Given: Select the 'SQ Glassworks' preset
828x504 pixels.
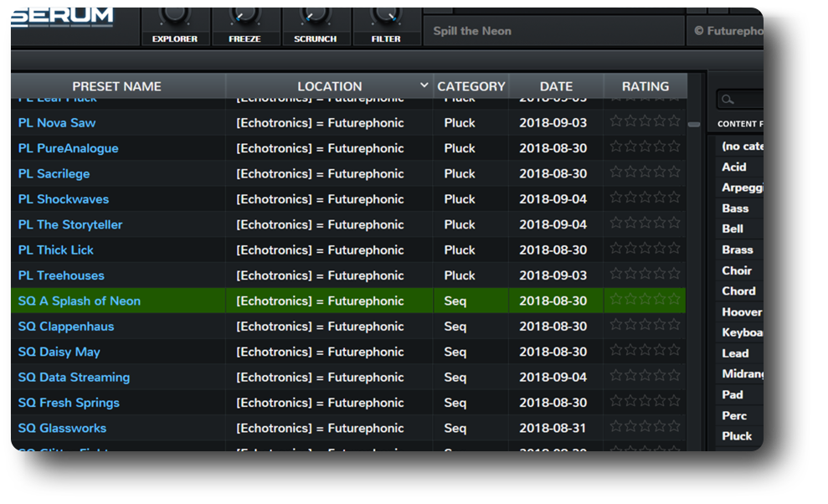Looking at the screenshot, I should (x=62, y=428).
